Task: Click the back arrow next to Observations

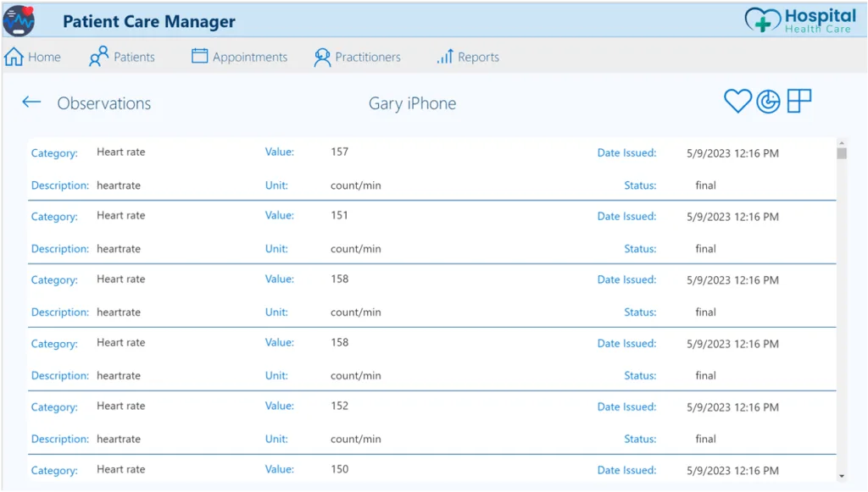Action: click(31, 102)
